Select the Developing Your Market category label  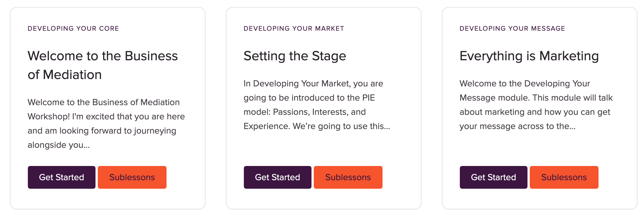294,28
